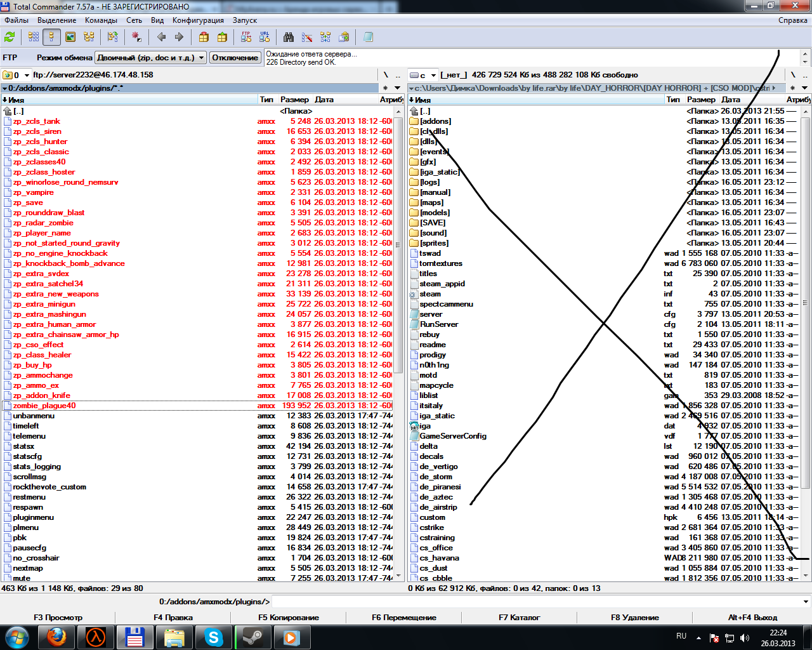Sort left panel by Имя column
This screenshot has height=650, width=812.
click(129, 100)
